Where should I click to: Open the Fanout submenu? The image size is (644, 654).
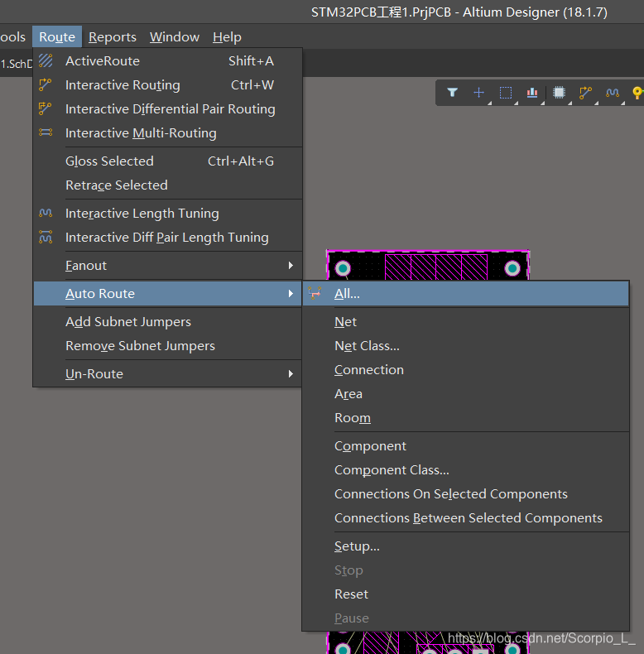(168, 265)
